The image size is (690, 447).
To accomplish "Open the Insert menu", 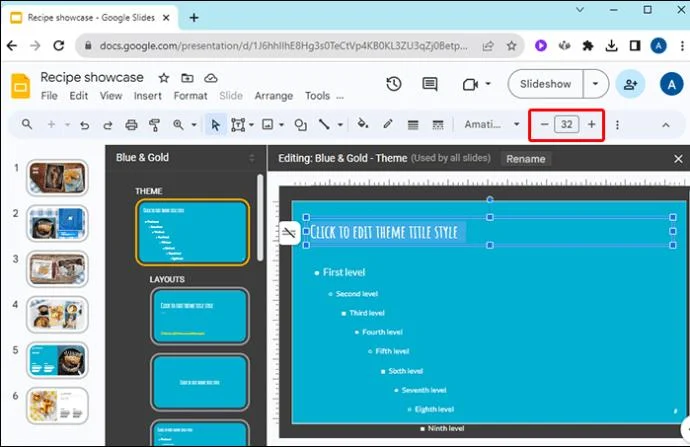I will point(147,95).
